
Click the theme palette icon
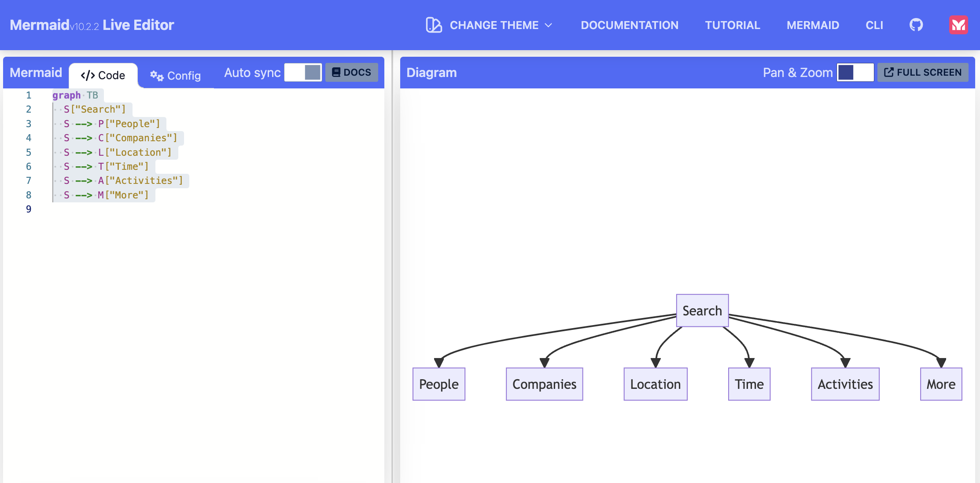pyautogui.click(x=434, y=25)
